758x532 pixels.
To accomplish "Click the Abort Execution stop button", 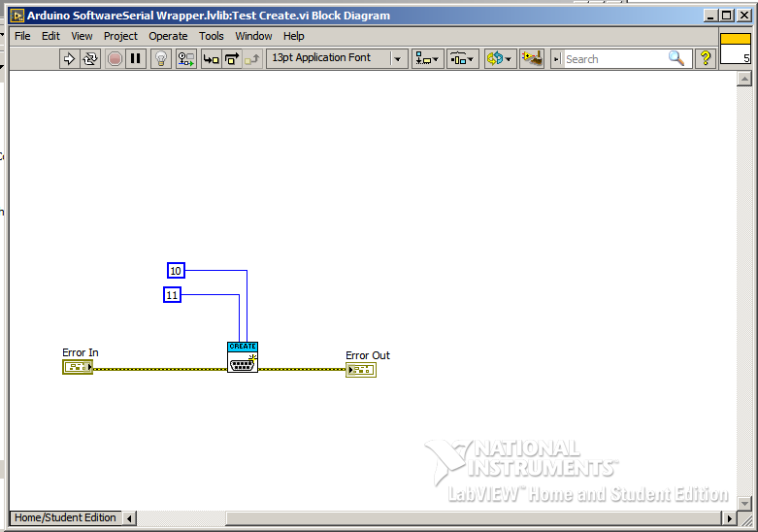I will [115, 59].
